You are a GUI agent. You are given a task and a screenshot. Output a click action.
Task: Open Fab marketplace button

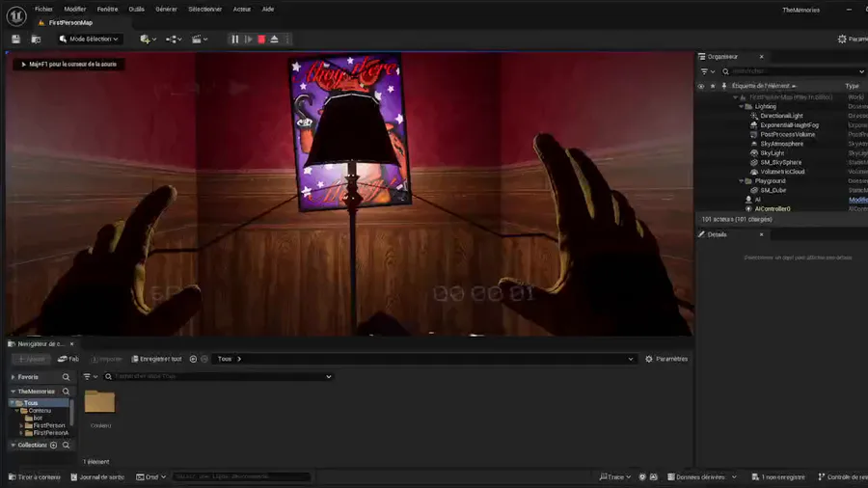tap(68, 359)
